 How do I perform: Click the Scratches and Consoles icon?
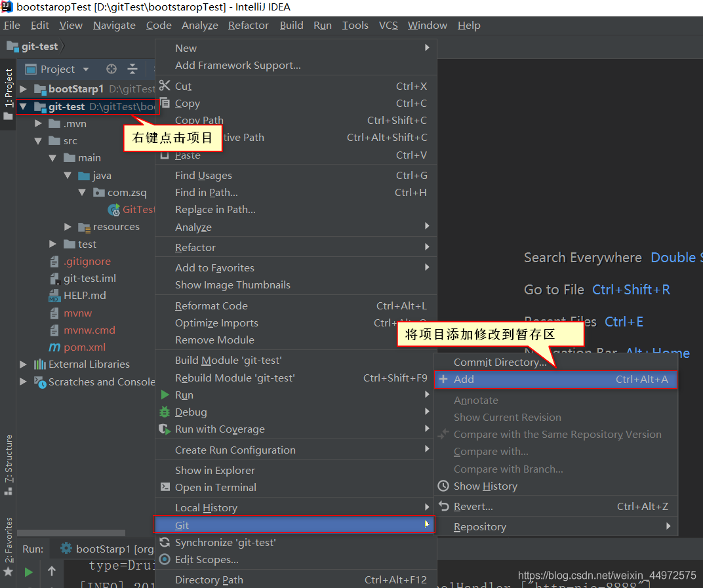40,382
